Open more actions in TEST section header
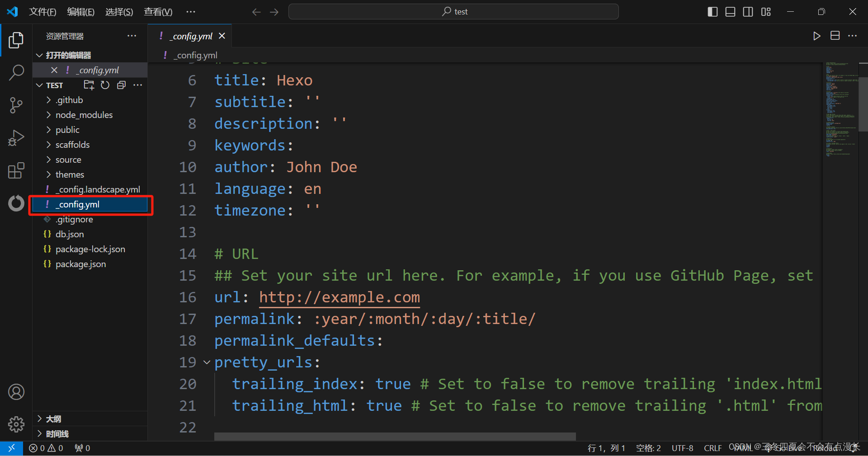This screenshot has height=456, width=868. click(x=138, y=85)
